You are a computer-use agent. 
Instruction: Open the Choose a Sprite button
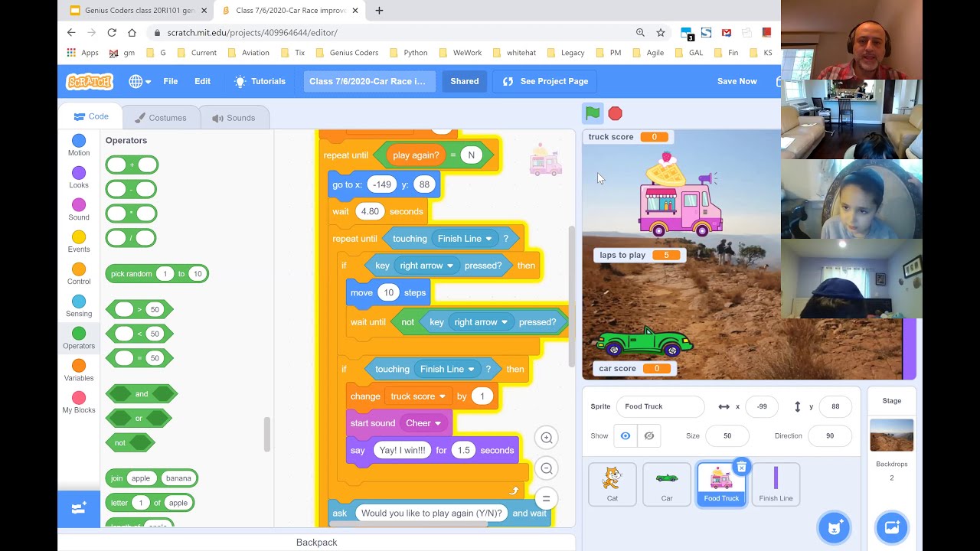point(835,527)
